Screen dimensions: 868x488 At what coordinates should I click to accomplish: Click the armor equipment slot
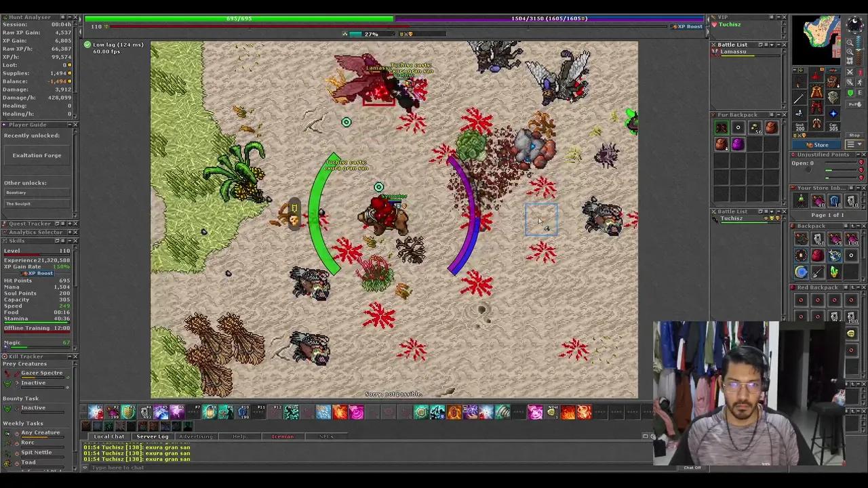tap(816, 91)
